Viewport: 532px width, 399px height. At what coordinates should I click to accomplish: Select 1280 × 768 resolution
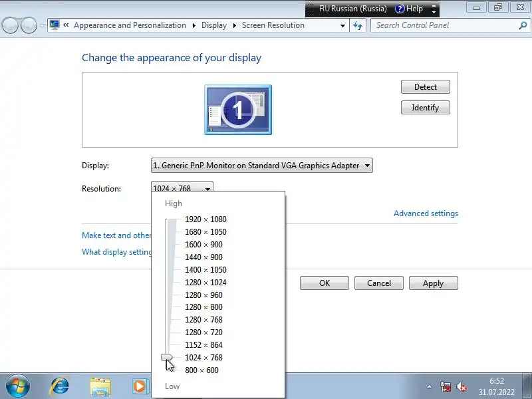[x=203, y=320]
